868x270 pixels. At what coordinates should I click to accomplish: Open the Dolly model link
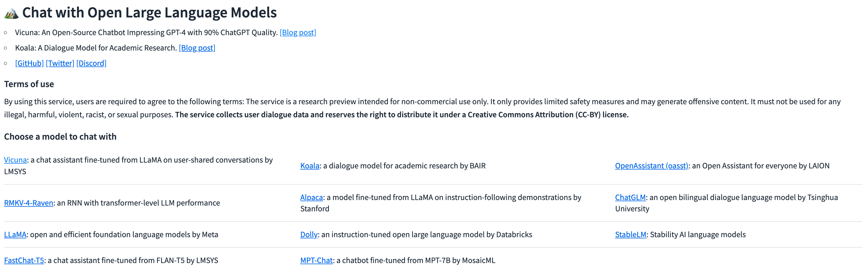[x=309, y=235]
